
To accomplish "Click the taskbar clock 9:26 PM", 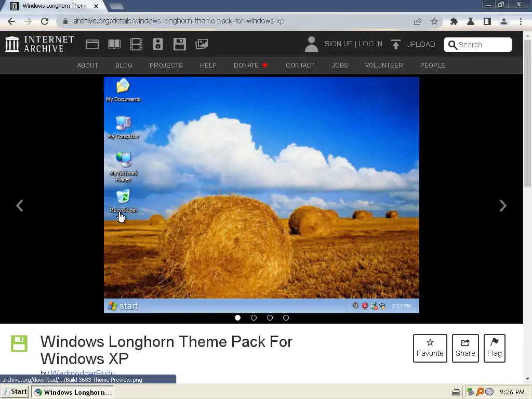I will pos(512,392).
